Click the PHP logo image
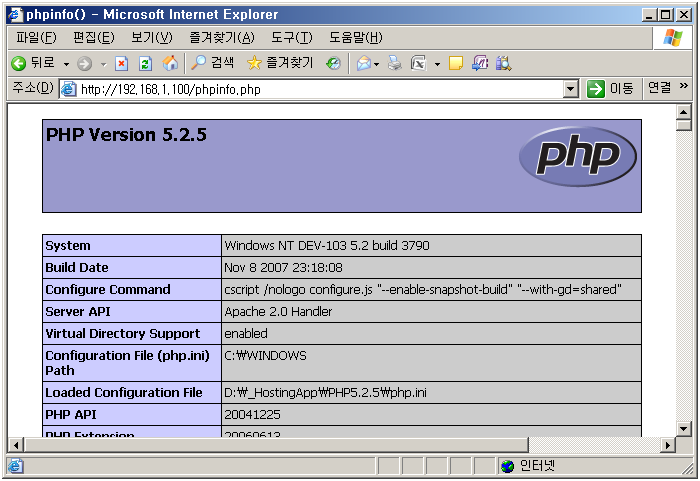Image resolution: width=700 pixels, height=481 pixels. pyautogui.click(x=578, y=156)
